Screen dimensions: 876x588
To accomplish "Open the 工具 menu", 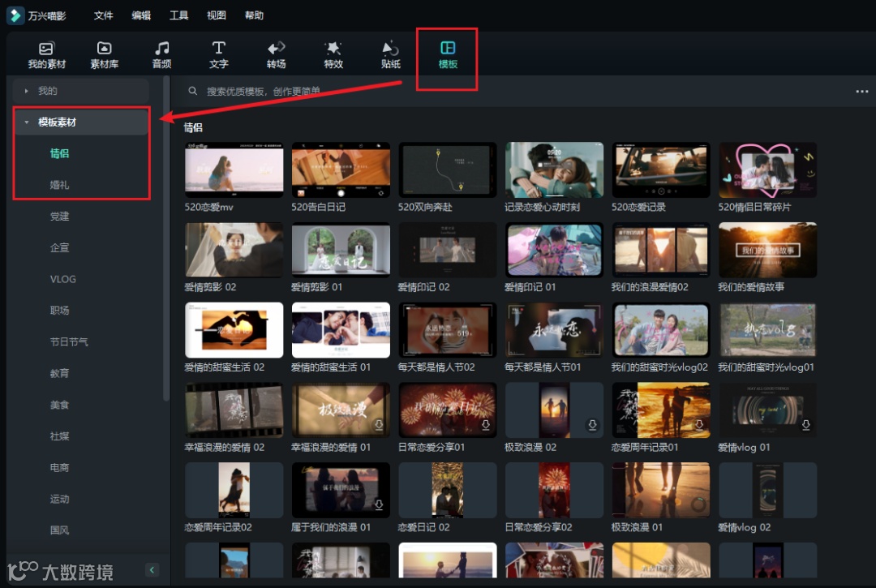I will pyautogui.click(x=178, y=15).
